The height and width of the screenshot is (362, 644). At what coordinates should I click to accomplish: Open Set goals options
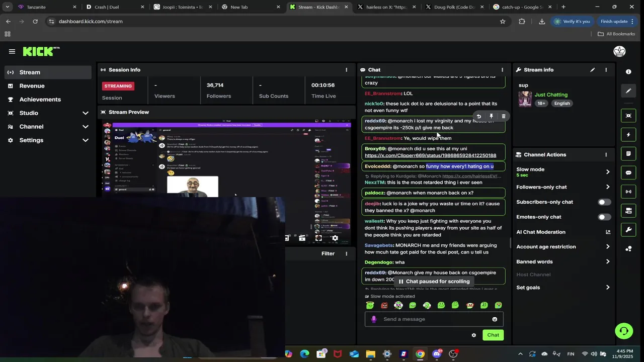(563, 288)
